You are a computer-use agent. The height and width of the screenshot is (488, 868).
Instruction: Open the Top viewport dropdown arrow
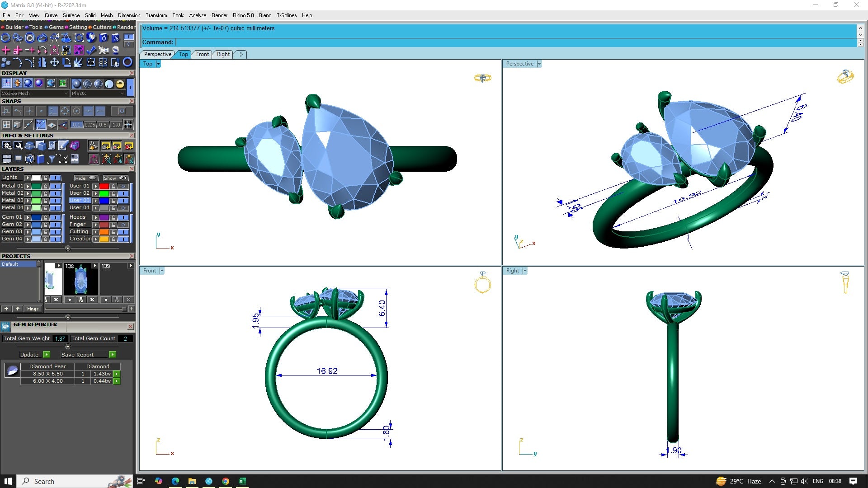[158, 64]
